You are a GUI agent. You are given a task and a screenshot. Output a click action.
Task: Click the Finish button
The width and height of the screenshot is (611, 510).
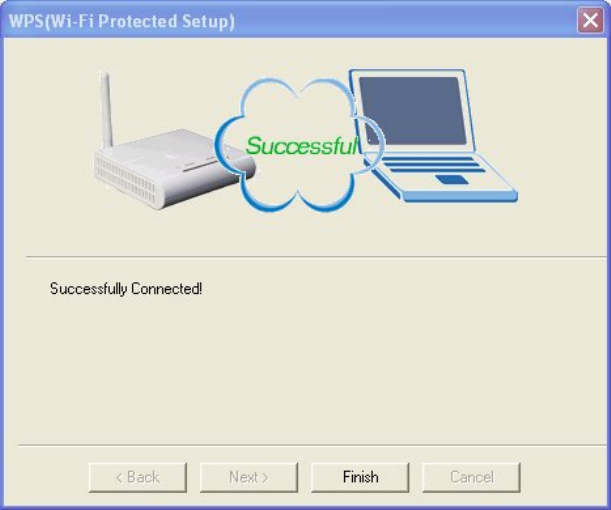(360, 477)
